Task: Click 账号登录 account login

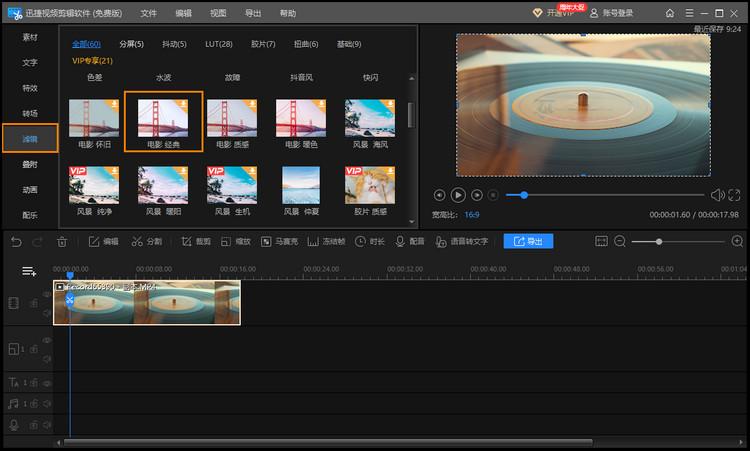Action: [611, 13]
